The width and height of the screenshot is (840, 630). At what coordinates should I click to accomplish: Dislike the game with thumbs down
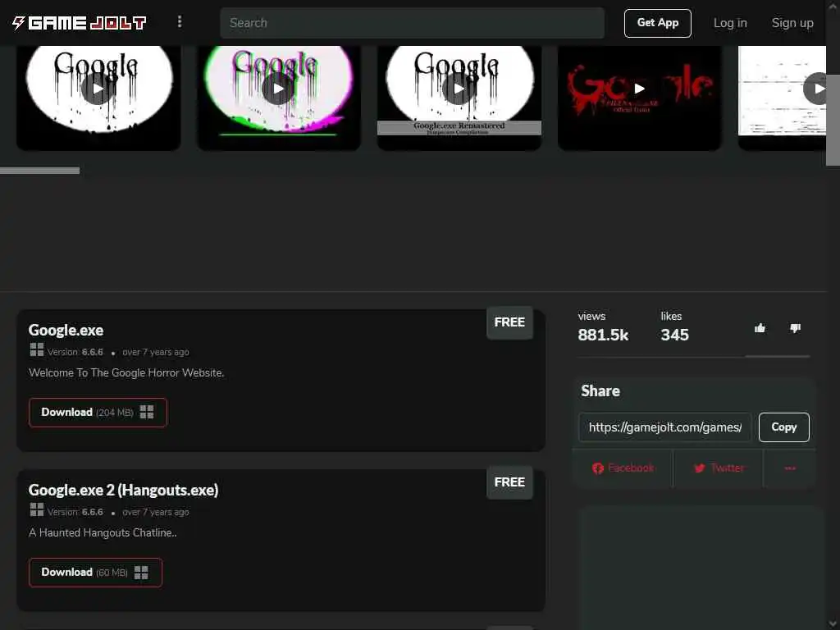pos(796,328)
